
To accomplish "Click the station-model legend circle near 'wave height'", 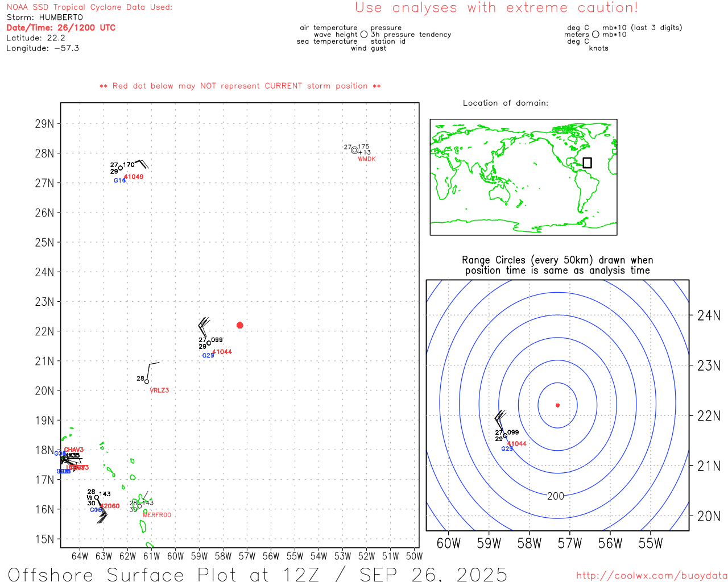I will click(364, 35).
